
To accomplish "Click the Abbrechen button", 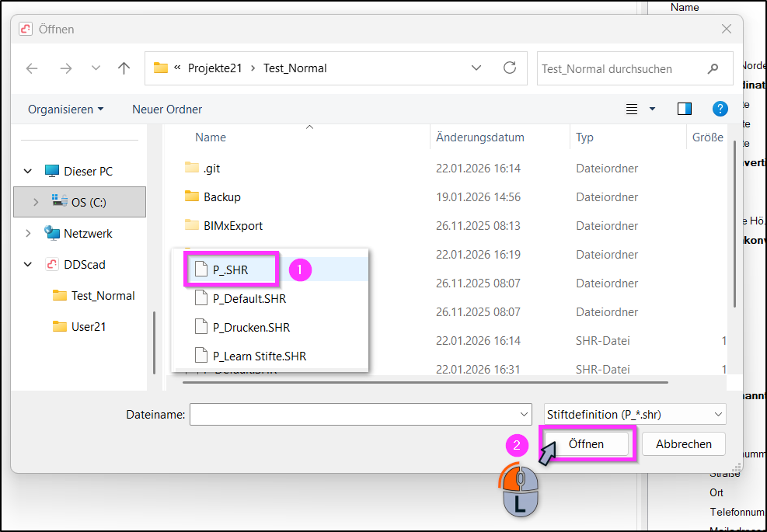I will coord(683,444).
